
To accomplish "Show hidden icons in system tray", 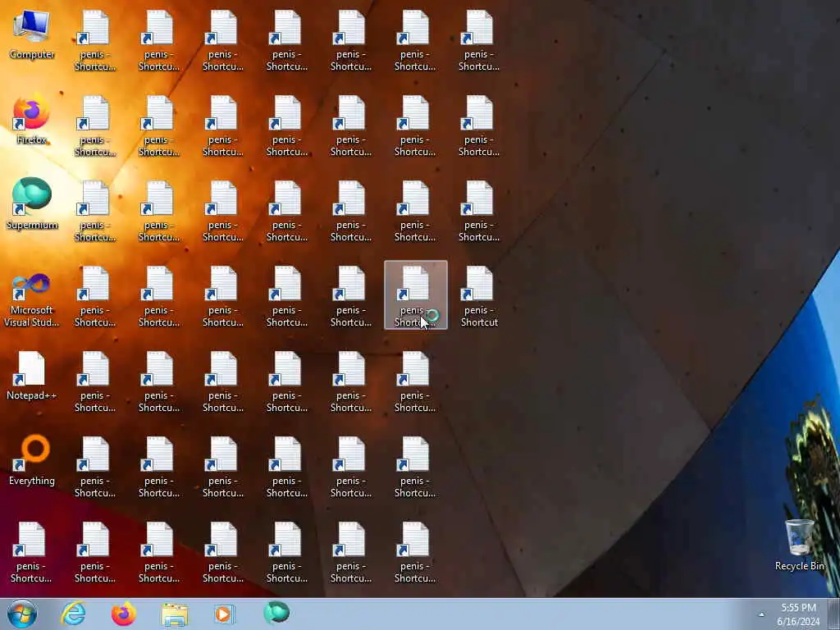I will click(761, 614).
